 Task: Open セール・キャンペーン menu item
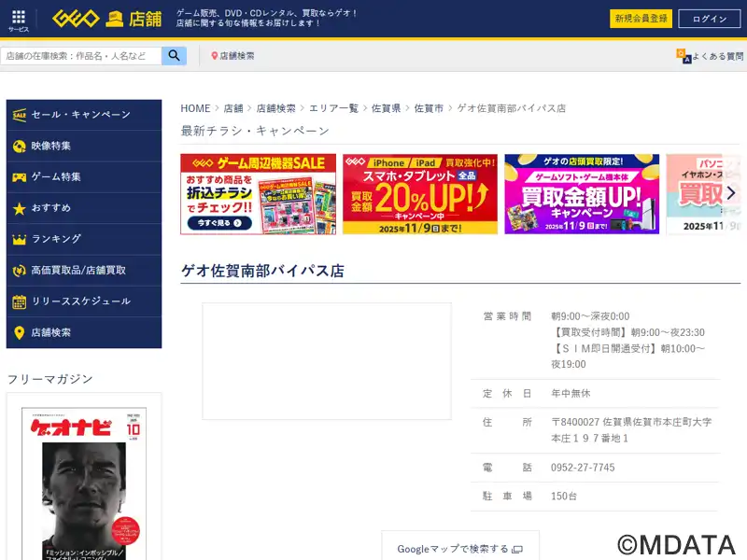(84, 115)
